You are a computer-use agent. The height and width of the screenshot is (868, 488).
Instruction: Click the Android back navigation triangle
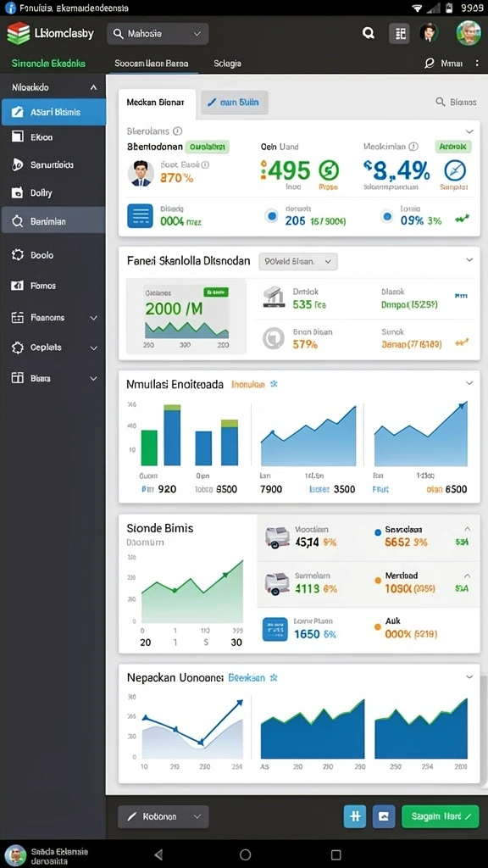pos(158,854)
